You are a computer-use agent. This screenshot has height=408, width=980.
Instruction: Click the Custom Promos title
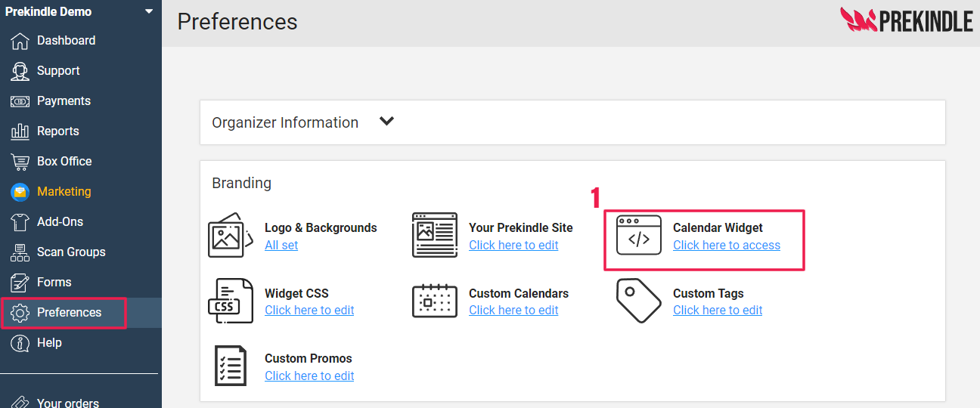(309, 358)
